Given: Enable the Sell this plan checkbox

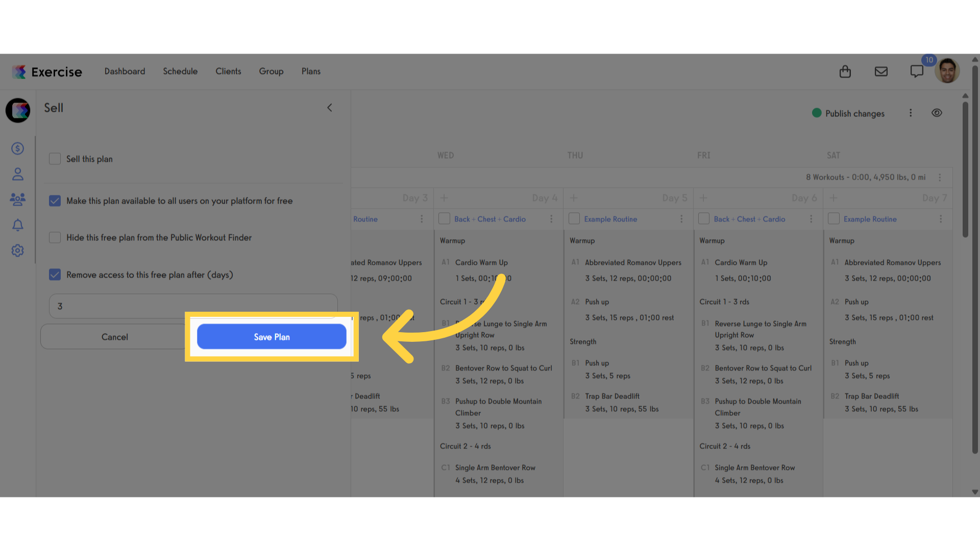Looking at the screenshot, I should tap(55, 159).
